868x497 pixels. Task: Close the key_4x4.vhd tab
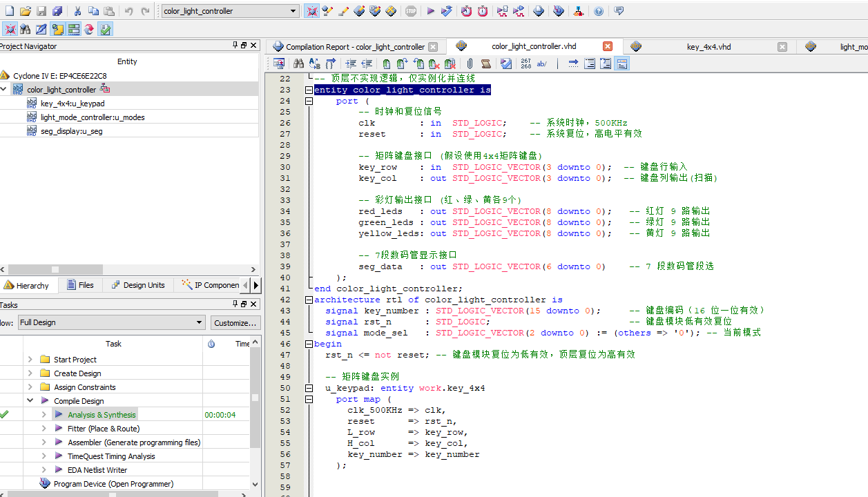point(782,47)
